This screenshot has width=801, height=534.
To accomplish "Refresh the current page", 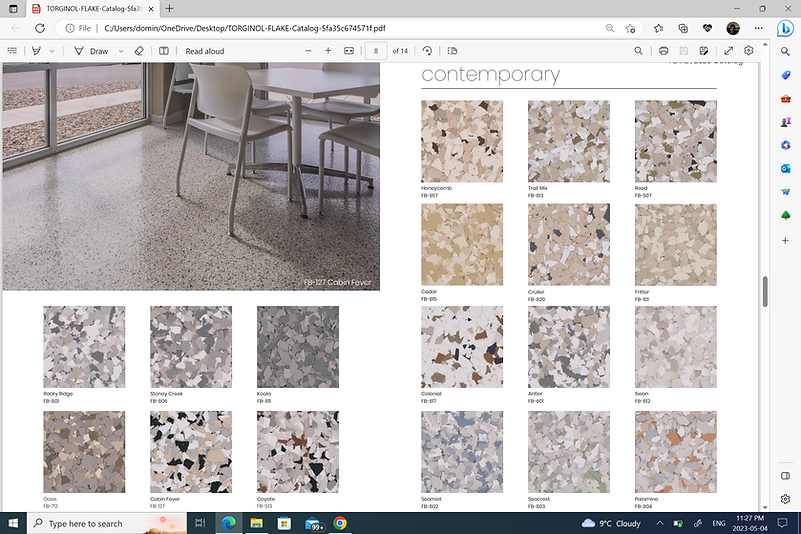I will point(40,28).
